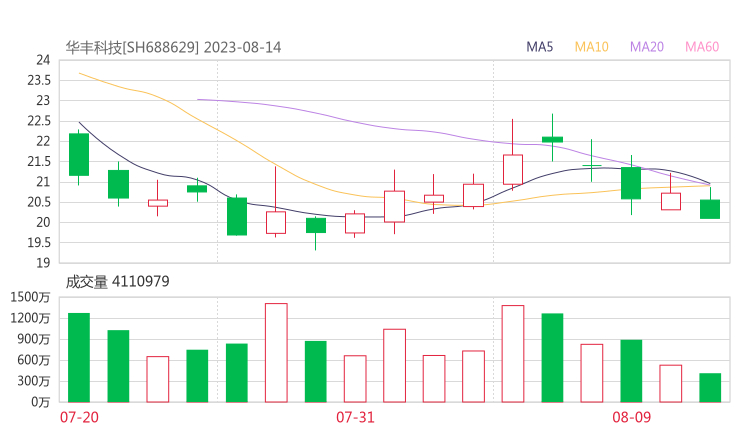Open the 华丰科技[SH688629] stock title
Viewport: 740px width, 440px height.
[132, 47]
